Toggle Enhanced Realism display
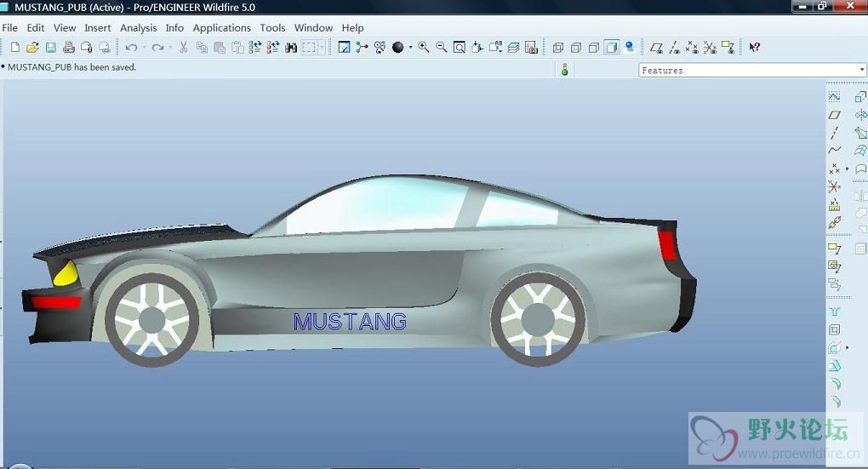 click(630, 48)
